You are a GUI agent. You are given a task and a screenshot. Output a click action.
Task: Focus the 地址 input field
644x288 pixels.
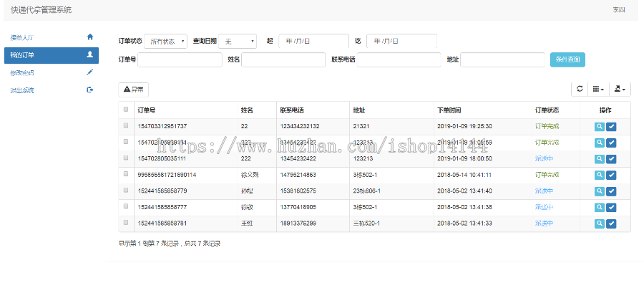pos(502,59)
